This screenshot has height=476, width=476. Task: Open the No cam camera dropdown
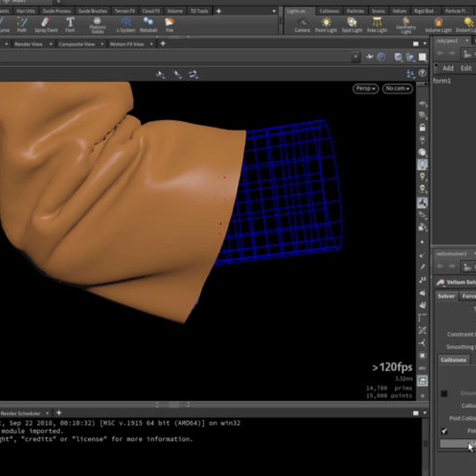[x=397, y=89]
